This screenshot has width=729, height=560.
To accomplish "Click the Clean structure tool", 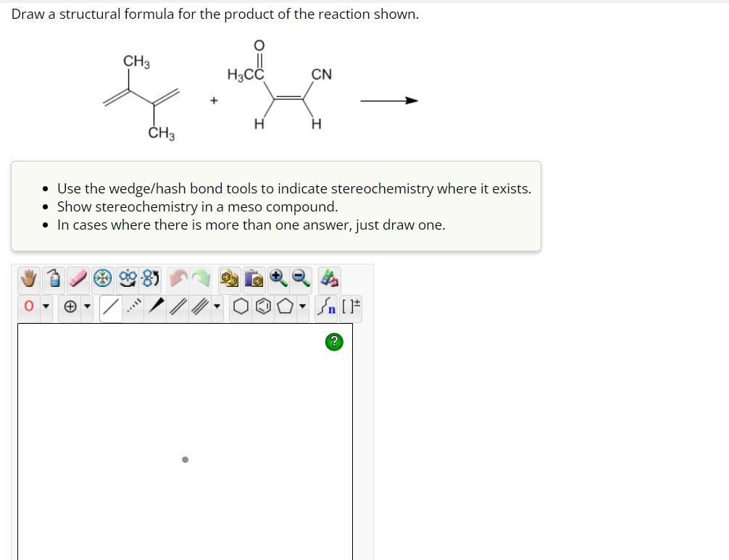I will point(103,277).
